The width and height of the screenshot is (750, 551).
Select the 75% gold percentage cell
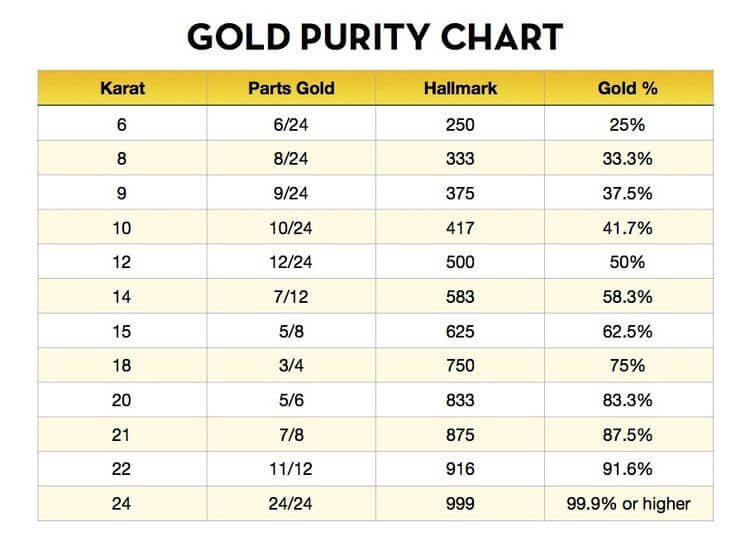[x=629, y=366]
